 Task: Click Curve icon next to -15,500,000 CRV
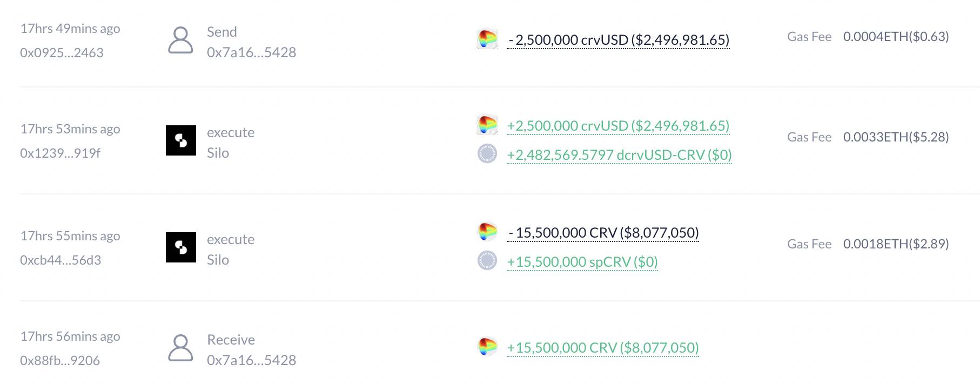click(487, 232)
